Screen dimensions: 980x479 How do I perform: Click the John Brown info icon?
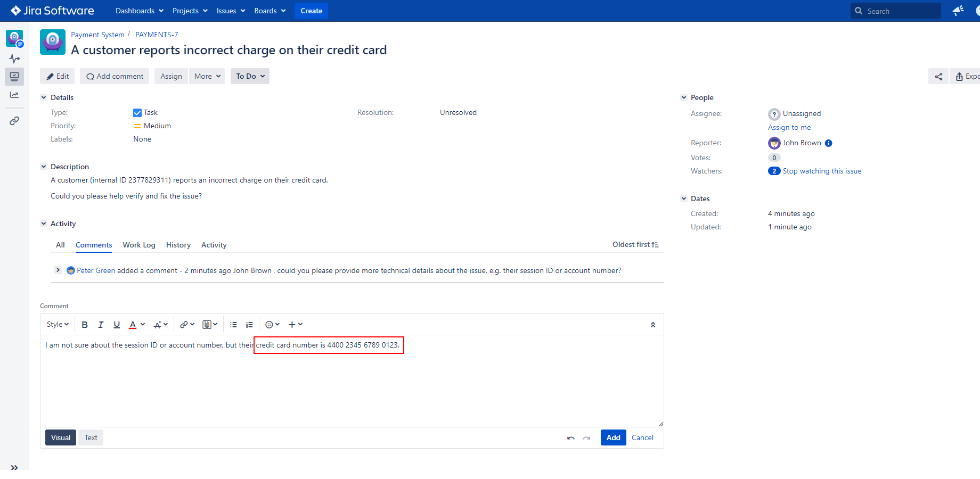pyautogui.click(x=828, y=143)
